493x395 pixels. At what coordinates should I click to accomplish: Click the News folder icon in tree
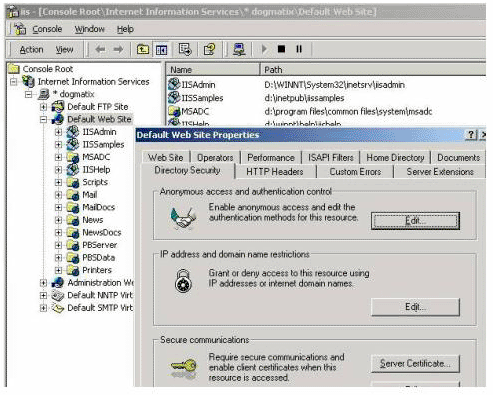73,220
